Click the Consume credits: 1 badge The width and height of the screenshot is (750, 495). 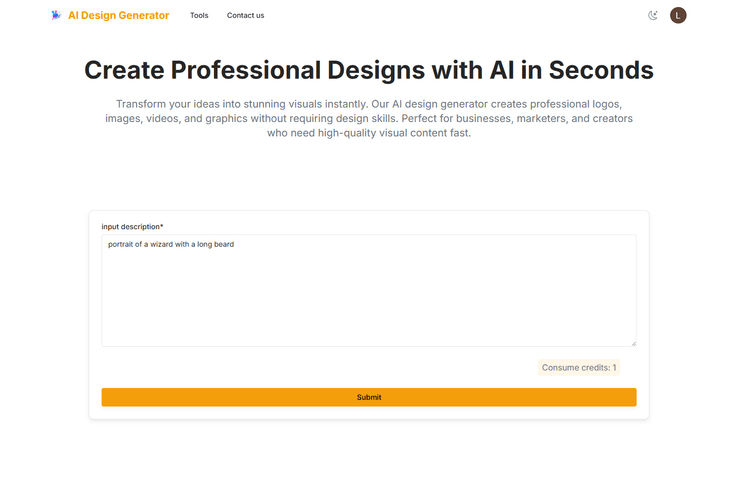[579, 367]
